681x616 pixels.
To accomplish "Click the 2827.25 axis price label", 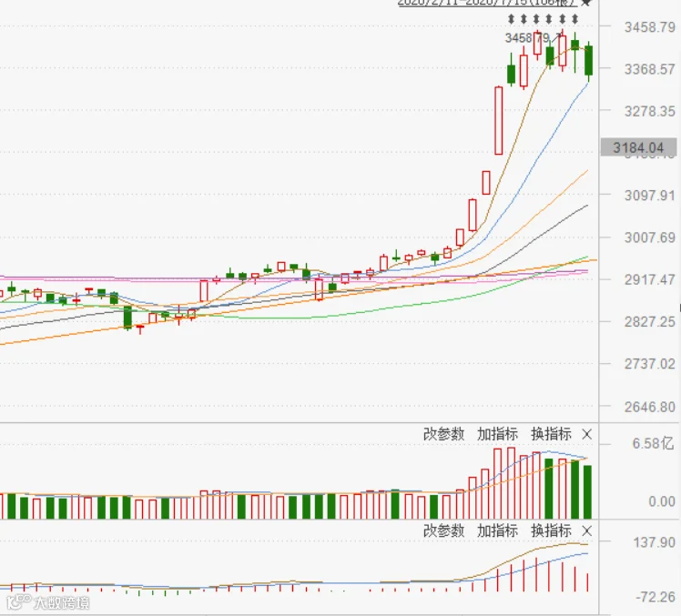I will point(650,322).
